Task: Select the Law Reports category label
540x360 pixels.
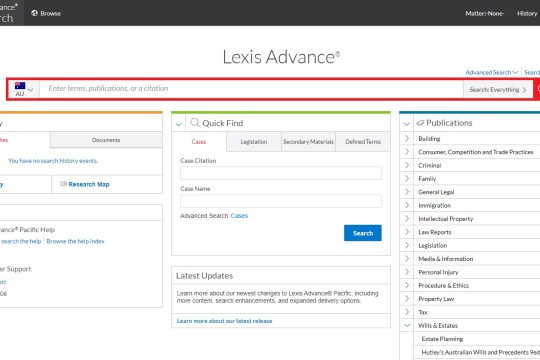Action: pyautogui.click(x=435, y=232)
